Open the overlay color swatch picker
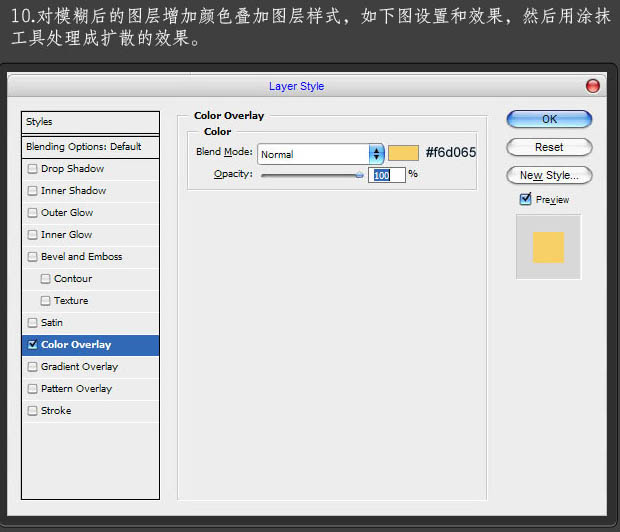Image resolution: width=620 pixels, height=532 pixels. (403, 153)
